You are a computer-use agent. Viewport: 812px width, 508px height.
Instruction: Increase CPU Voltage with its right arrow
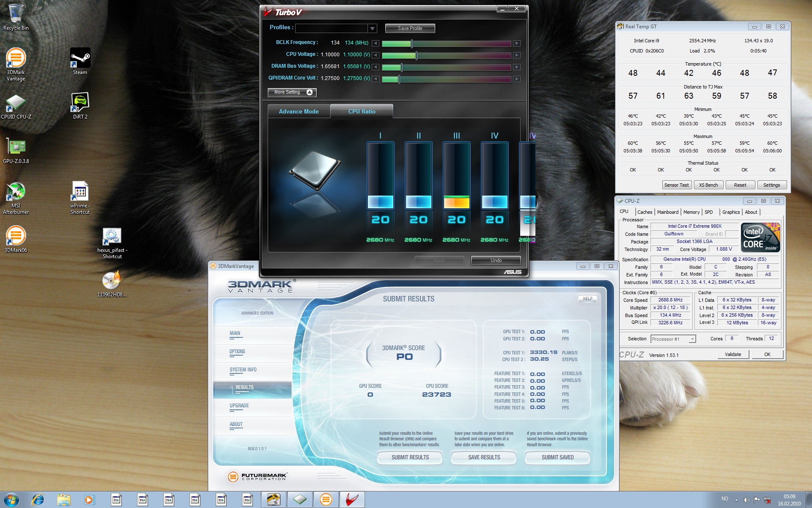point(516,55)
